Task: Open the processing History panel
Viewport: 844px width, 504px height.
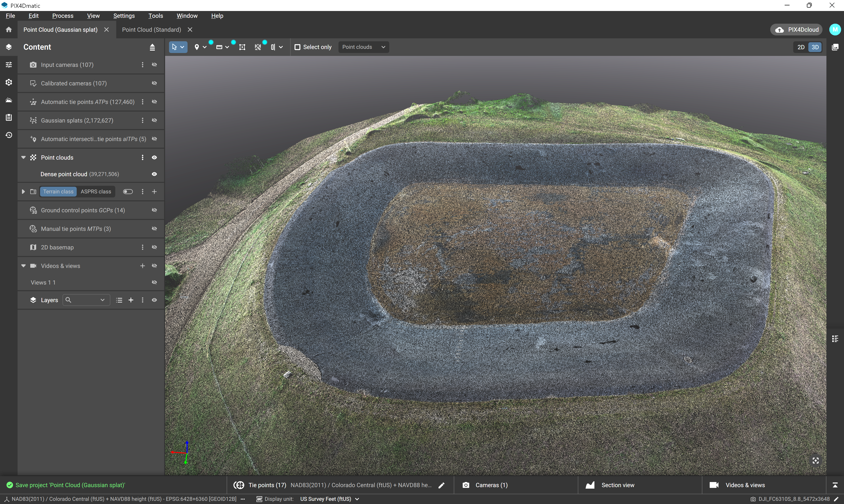Action: (9, 135)
